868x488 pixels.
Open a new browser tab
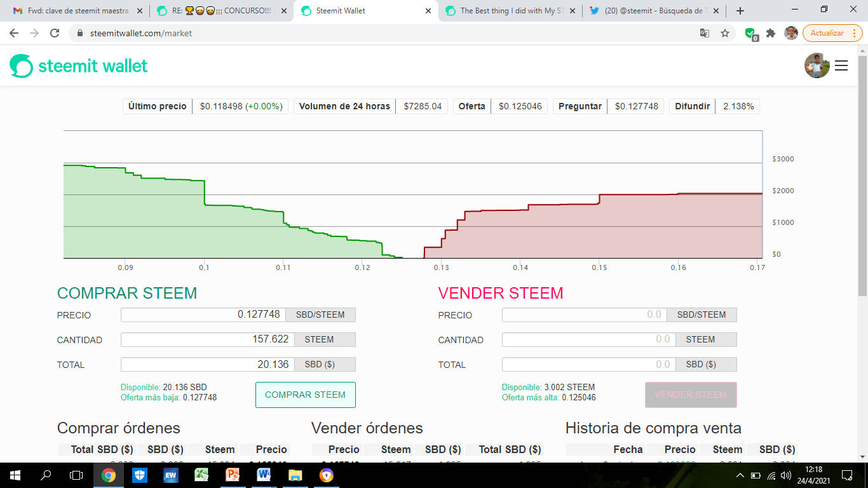[740, 11]
